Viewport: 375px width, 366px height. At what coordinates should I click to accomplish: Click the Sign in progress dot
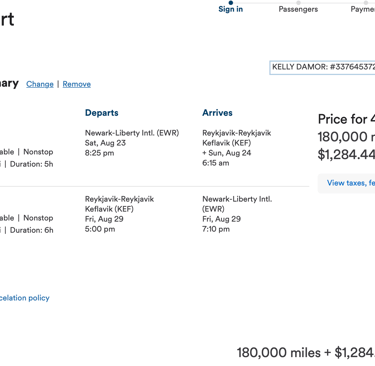coord(231,3)
